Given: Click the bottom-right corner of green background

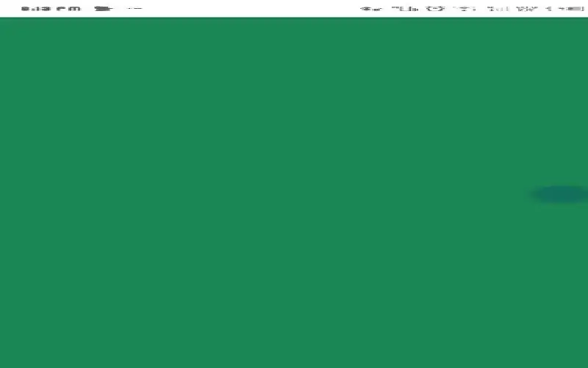Looking at the screenshot, I should coord(581,361).
